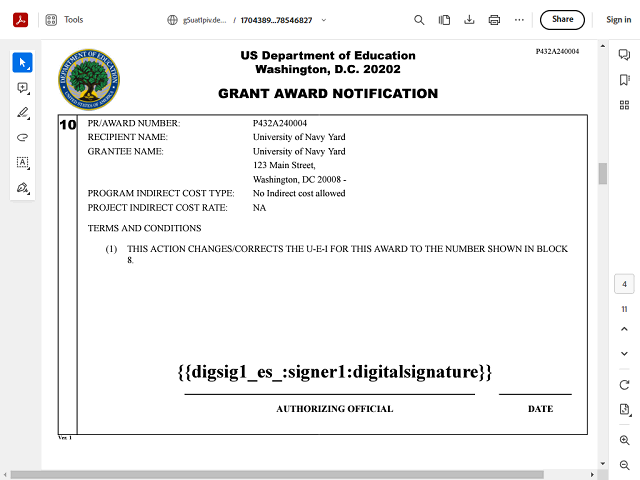This screenshot has width=640, height=480.
Task: Select the add comment tool
Action: point(22,88)
